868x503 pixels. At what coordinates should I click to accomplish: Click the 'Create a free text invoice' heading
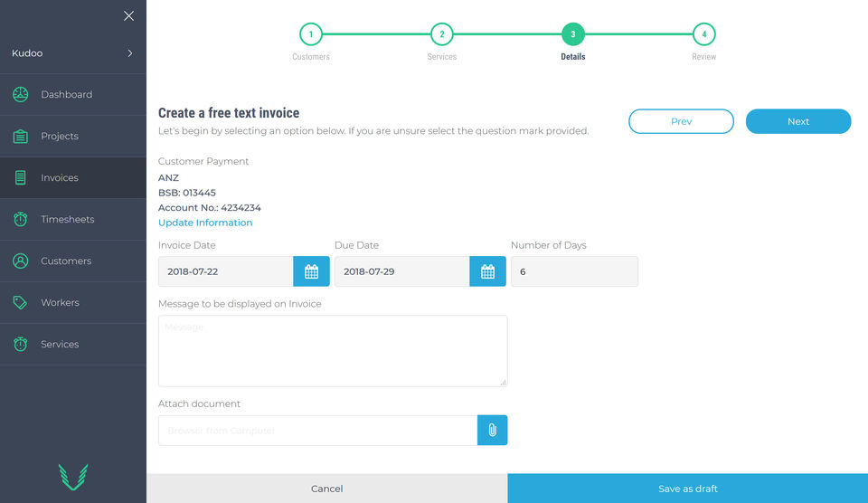(x=229, y=113)
